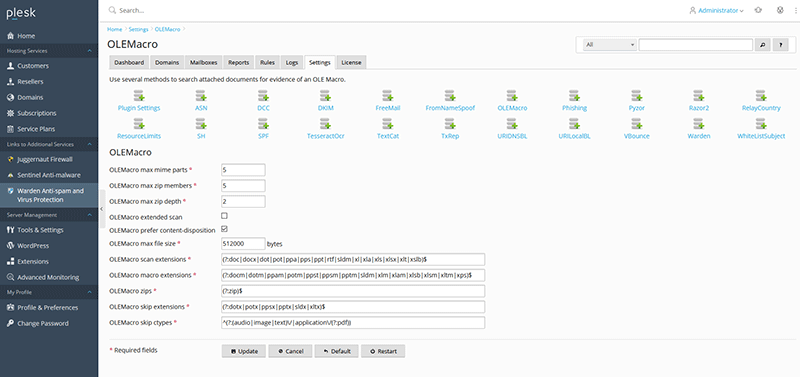Open the FromNameSpoof plugin icon
The image size is (800, 377).
(450, 95)
